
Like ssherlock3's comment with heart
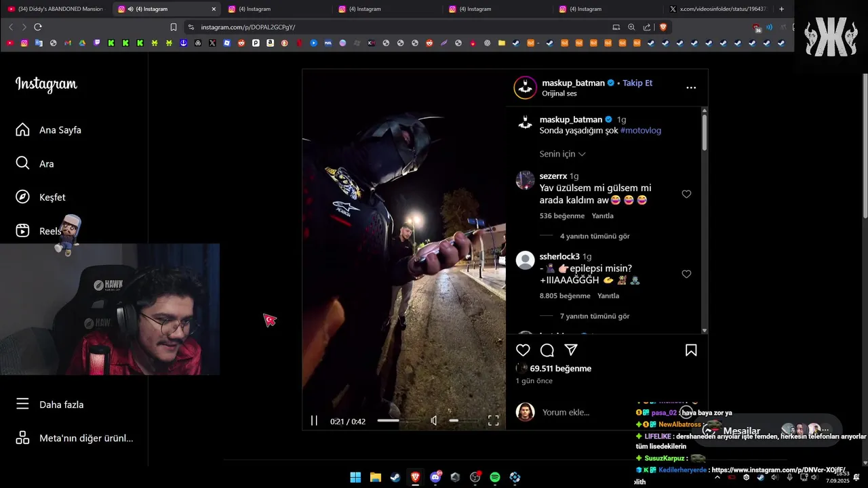pos(686,274)
